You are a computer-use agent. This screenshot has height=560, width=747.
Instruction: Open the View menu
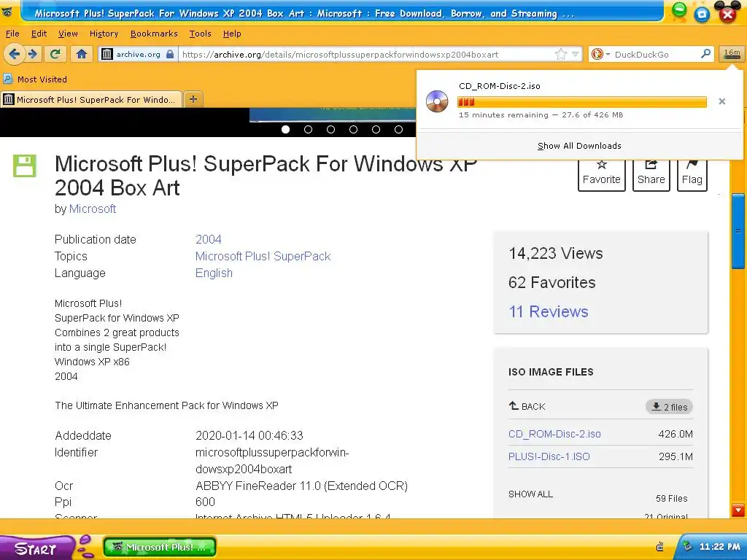[68, 34]
